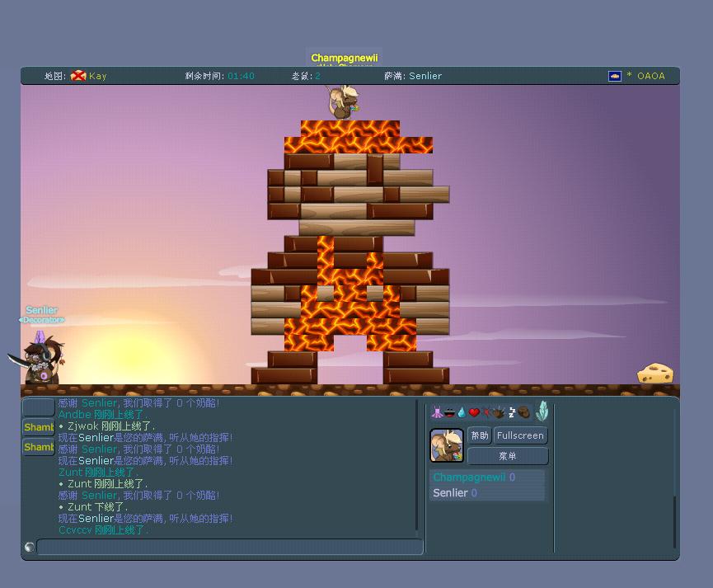The height and width of the screenshot is (588, 713).
Task: Trigger the zZ sleep emote
Action: tap(512, 412)
